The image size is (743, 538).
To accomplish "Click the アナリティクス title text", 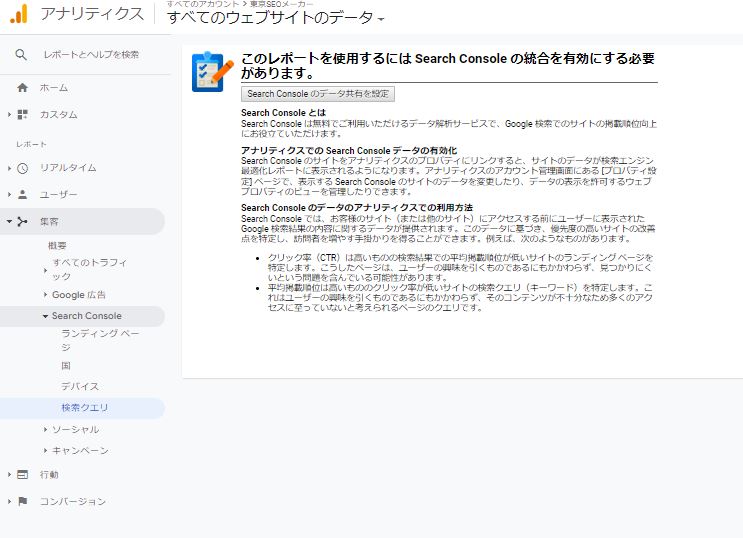I will pyautogui.click(x=92, y=14).
